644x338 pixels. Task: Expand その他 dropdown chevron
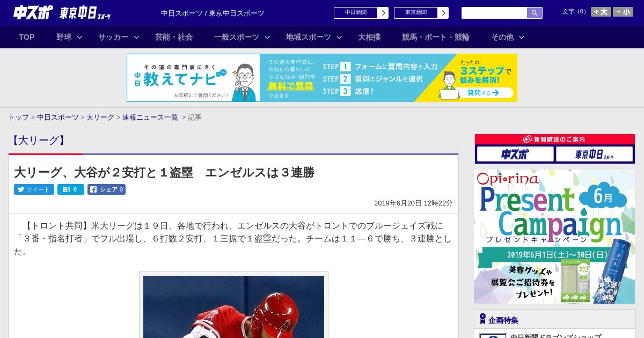pyautogui.click(x=522, y=37)
